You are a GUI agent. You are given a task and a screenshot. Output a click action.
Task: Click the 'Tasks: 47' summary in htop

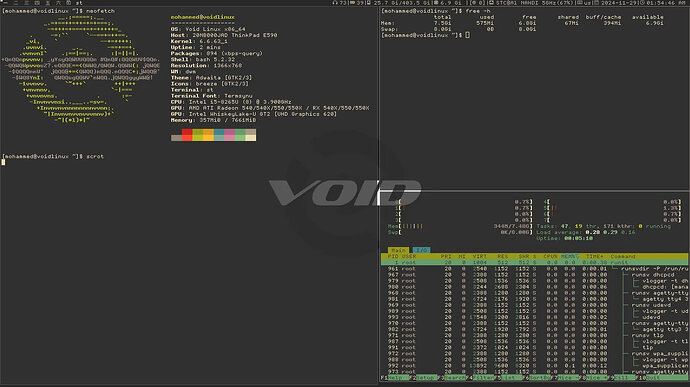tap(603, 226)
